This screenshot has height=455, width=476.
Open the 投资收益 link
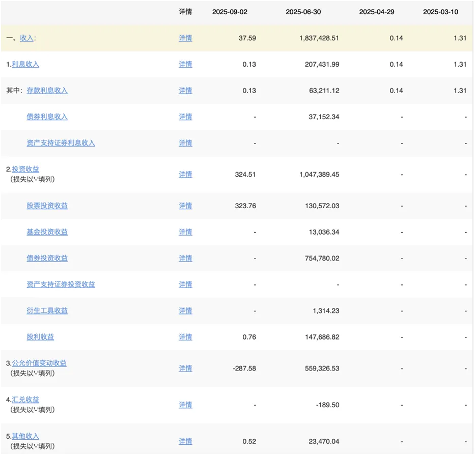[25, 169]
